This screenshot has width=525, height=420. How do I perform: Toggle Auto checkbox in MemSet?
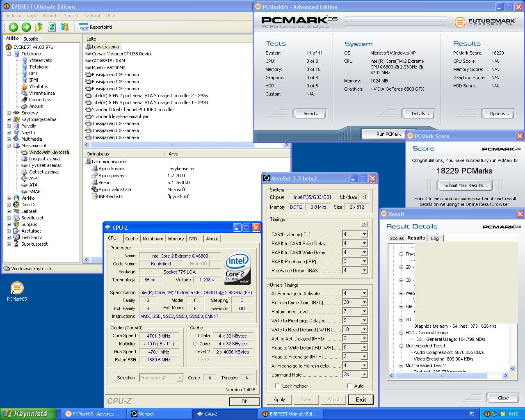(x=349, y=386)
